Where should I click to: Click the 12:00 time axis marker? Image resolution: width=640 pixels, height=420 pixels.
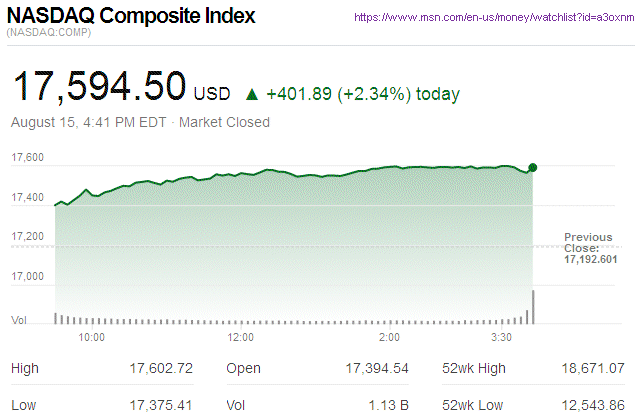point(241,337)
